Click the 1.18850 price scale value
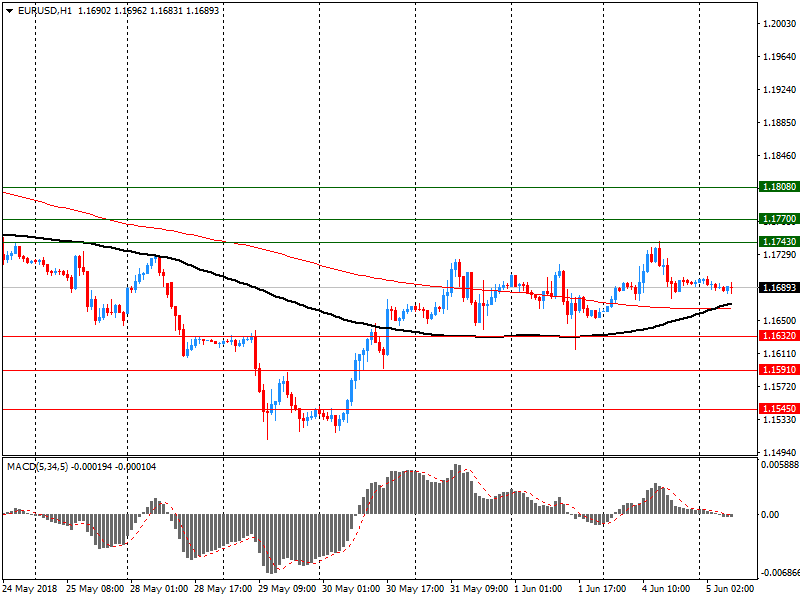 click(780, 123)
